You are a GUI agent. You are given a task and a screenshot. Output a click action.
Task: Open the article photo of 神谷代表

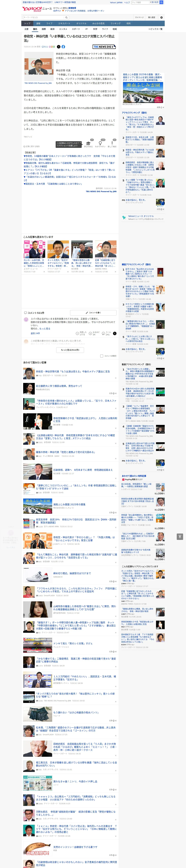point(39,66)
